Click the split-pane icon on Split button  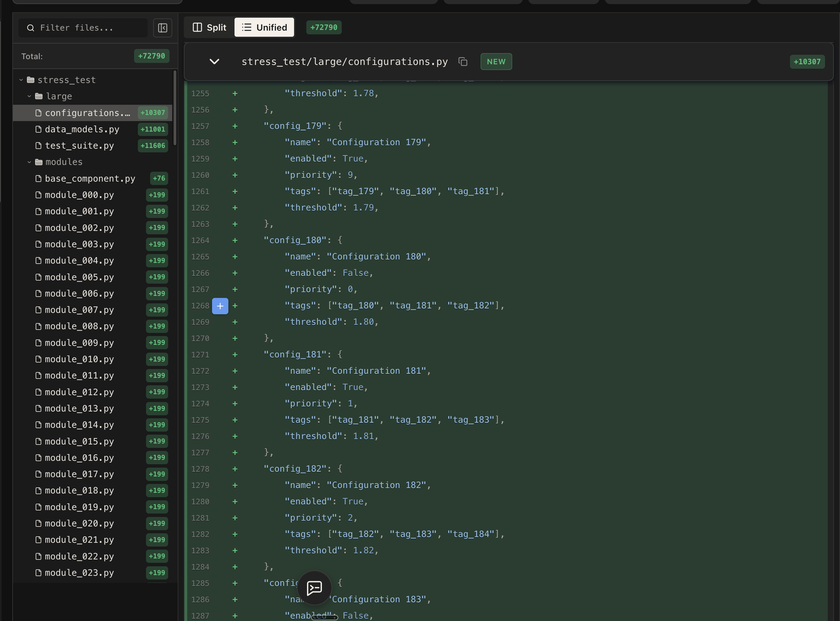[x=197, y=27]
